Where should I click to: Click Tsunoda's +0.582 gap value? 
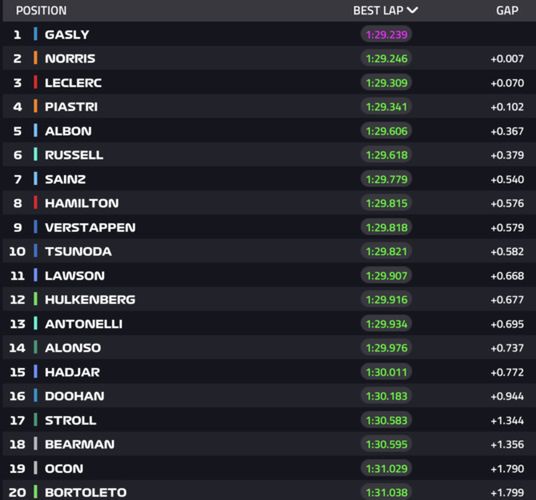507,252
